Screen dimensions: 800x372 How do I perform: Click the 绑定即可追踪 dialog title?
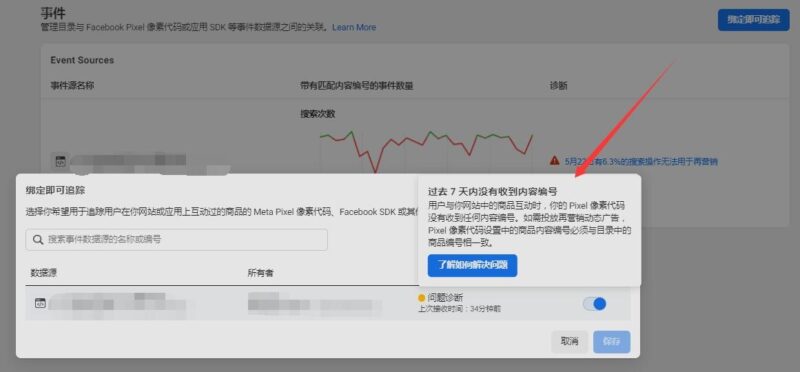[55, 191]
